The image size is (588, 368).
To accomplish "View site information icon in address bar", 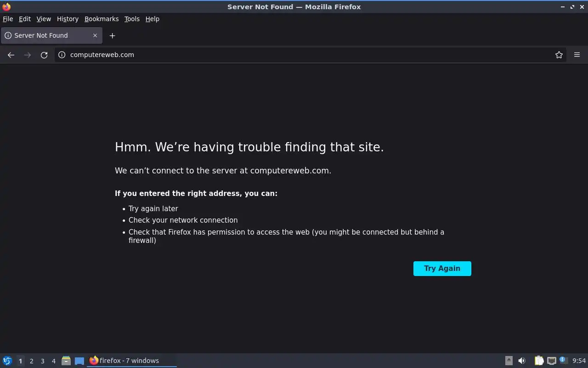I will [62, 55].
